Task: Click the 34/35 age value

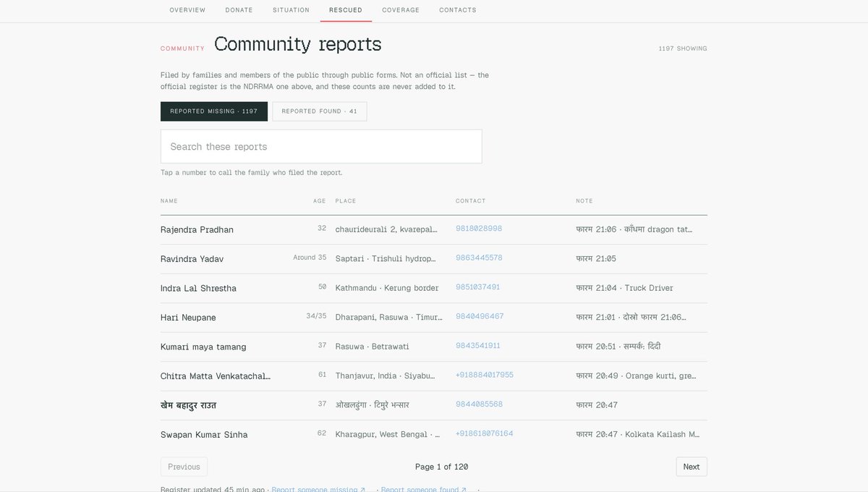Action: 316,316
